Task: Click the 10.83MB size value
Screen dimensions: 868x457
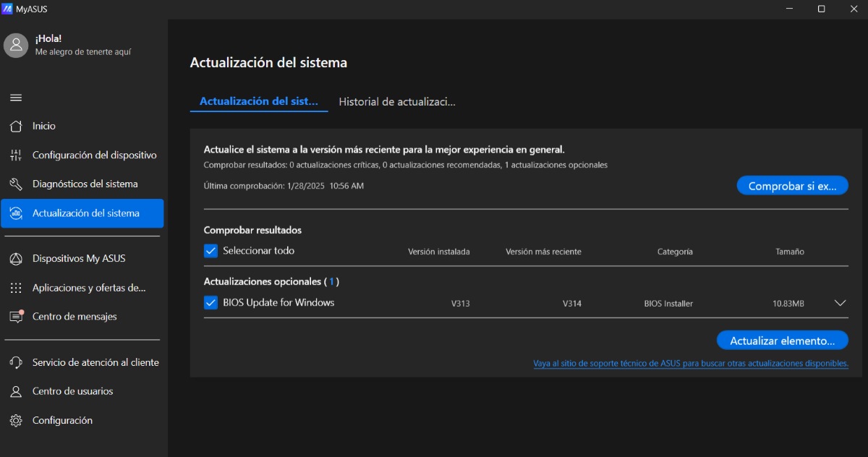Action: (788, 304)
